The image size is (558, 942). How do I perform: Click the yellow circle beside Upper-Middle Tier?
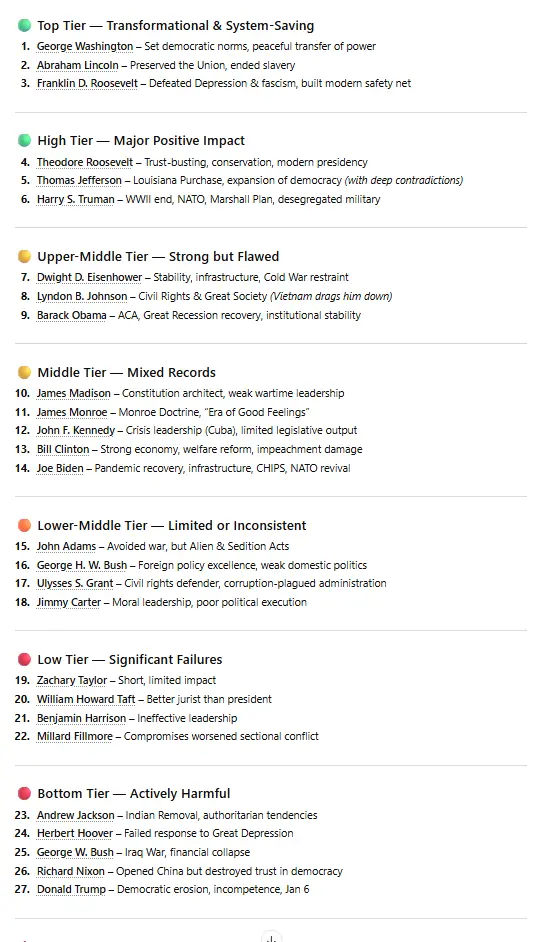[x=25, y=257]
